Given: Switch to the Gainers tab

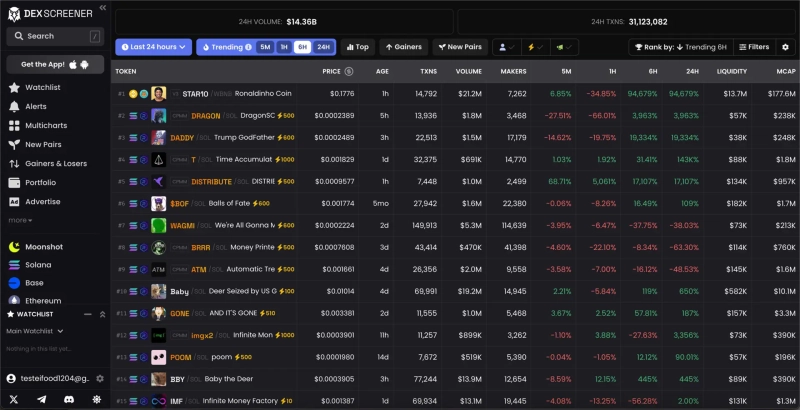Looking at the screenshot, I should coord(402,47).
